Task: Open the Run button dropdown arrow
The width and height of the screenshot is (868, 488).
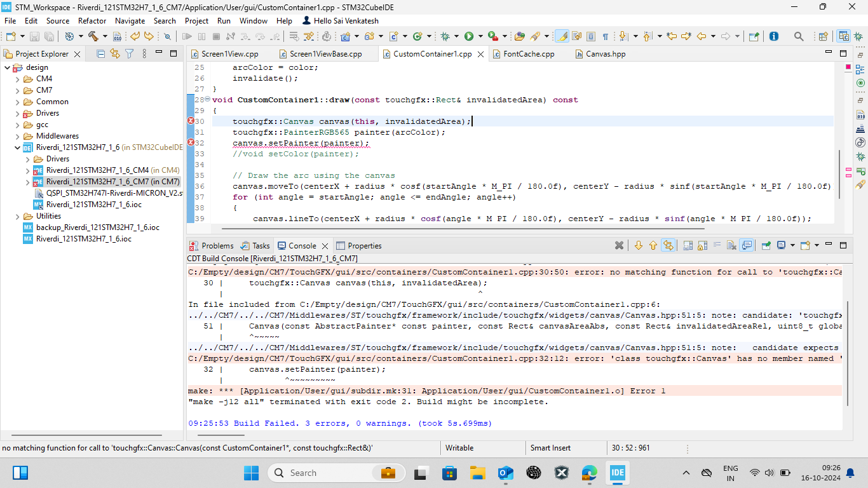Action: click(x=480, y=36)
